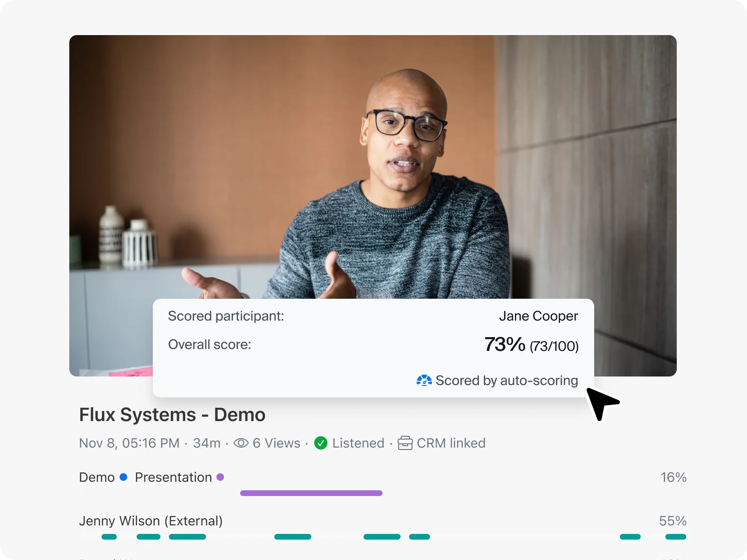Screen dimensions: 747x560
Task: Click Jenny Wilson's first teal talk segment
Action: click(109, 537)
